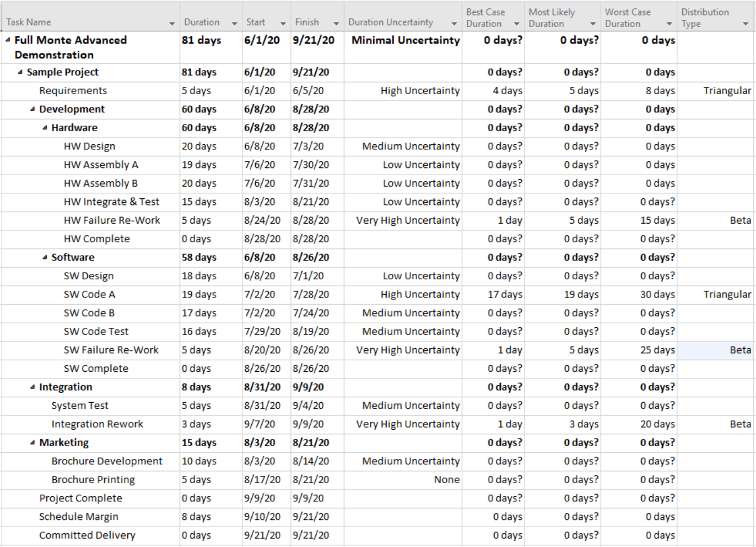Collapse the Marketing summary task
The image size is (756, 547).
click(x=32, y=443)
